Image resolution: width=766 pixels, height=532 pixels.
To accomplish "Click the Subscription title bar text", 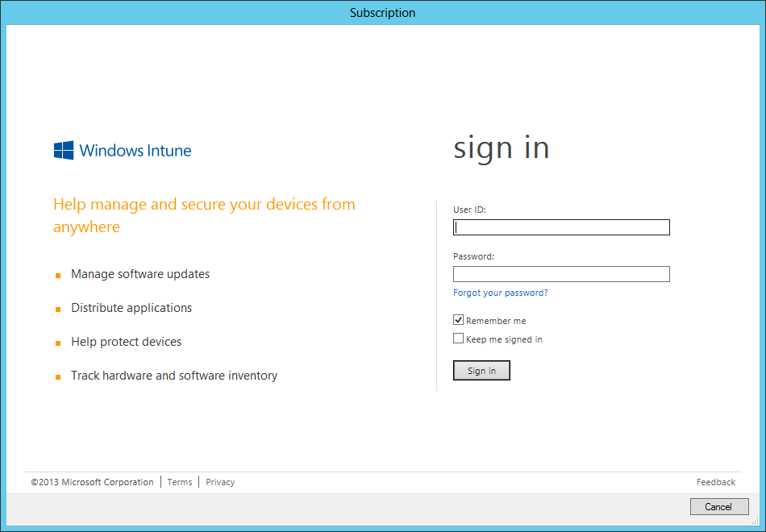I will click(x=382, y=13).
